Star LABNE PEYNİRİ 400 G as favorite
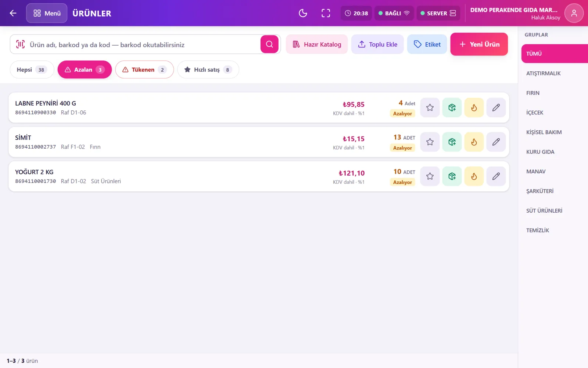This screenshot has width=588, height=368. coord(430,107)
